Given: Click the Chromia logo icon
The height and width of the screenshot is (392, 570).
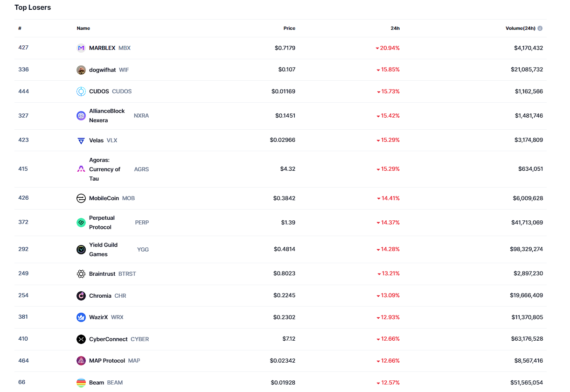Looking at the screenshot, I should coord(81,296).
